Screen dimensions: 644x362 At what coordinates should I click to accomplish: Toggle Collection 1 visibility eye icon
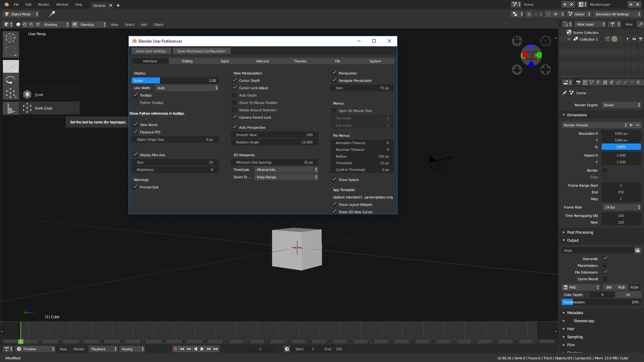[x=634, y=39]
